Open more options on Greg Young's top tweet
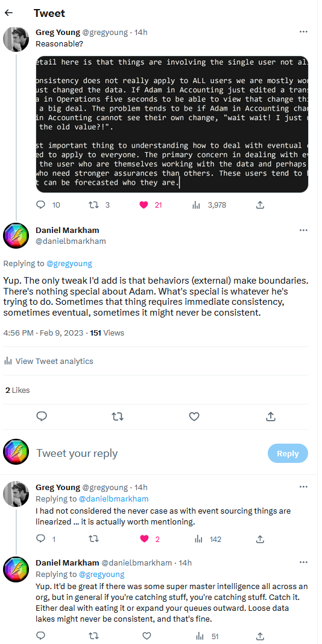Screen dimensions: 322x644 303,31
